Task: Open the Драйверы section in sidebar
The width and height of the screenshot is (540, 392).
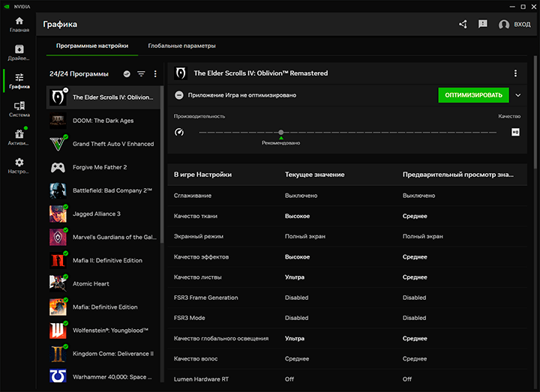Action: tap(19, 52)
